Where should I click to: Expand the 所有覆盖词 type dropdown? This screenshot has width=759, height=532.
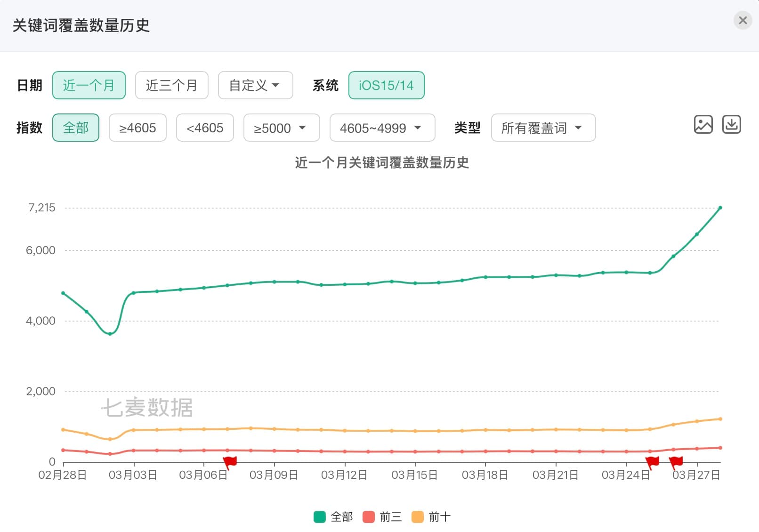click(542, 128)
